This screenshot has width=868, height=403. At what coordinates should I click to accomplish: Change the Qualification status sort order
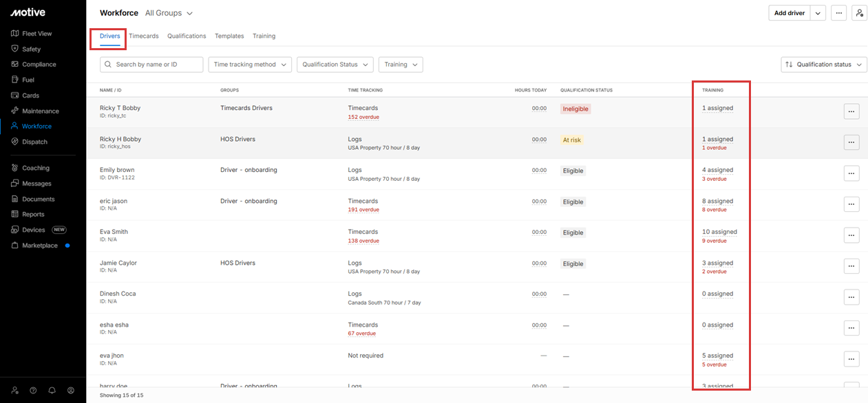click(824, 65)
